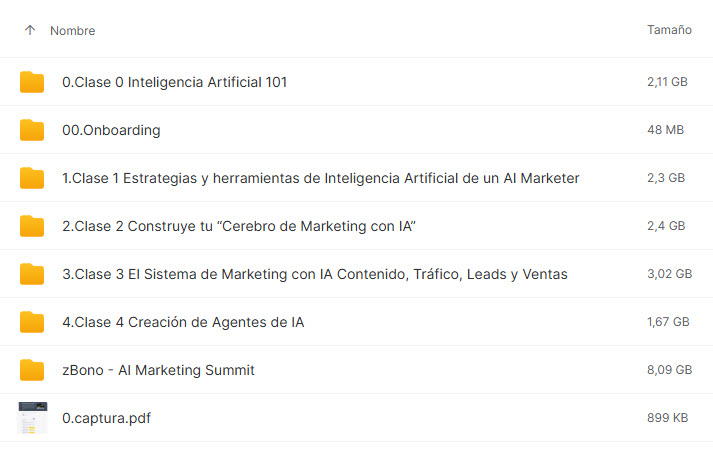Open the 0.captura.pdf thumbnail preview
The image size is (713, 454).
click(32, 418)
